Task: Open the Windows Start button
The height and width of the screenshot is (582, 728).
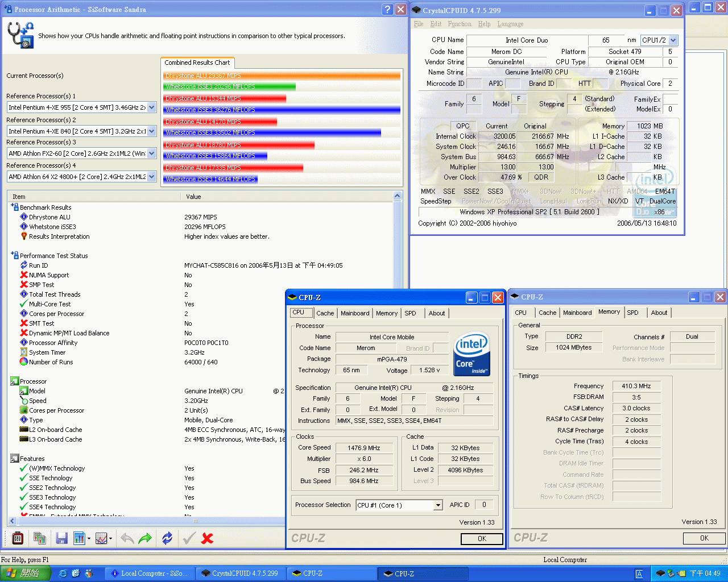Action: coord(24,573)
